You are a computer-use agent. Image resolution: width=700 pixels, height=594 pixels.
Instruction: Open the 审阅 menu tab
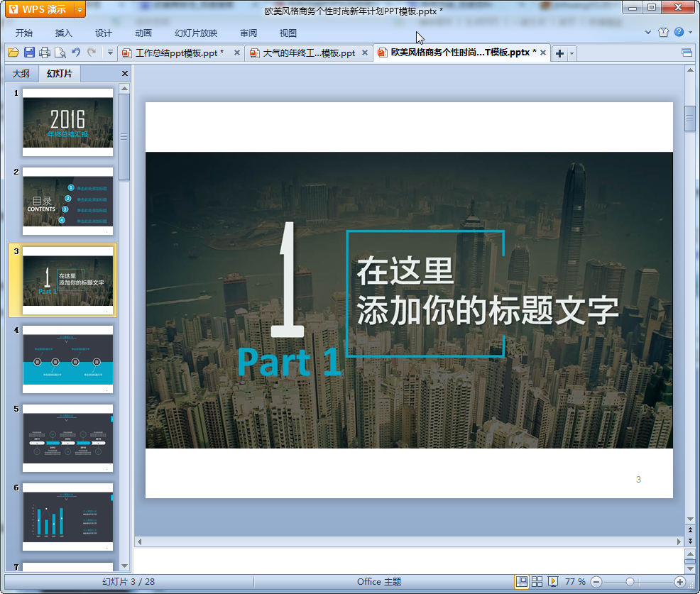pyautogui.click(x=248, y=33)
